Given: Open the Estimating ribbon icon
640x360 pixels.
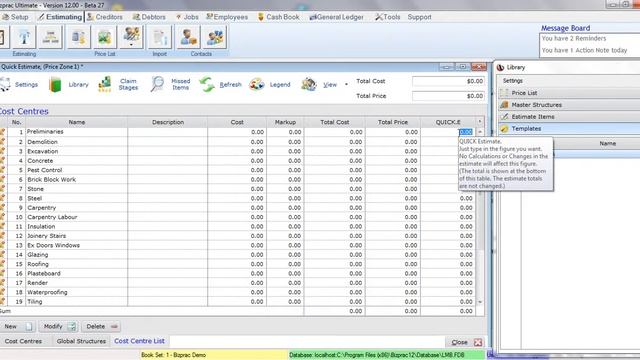Looking at the screenshot, I should tap(24, 38).
